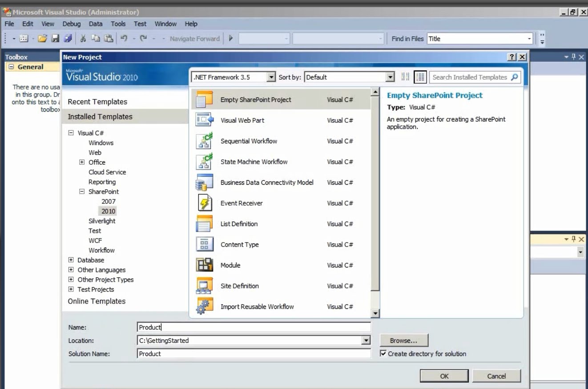Choose the Sequential Workflow template
This screenshot has height=389, width=588.
pos(249,141)
